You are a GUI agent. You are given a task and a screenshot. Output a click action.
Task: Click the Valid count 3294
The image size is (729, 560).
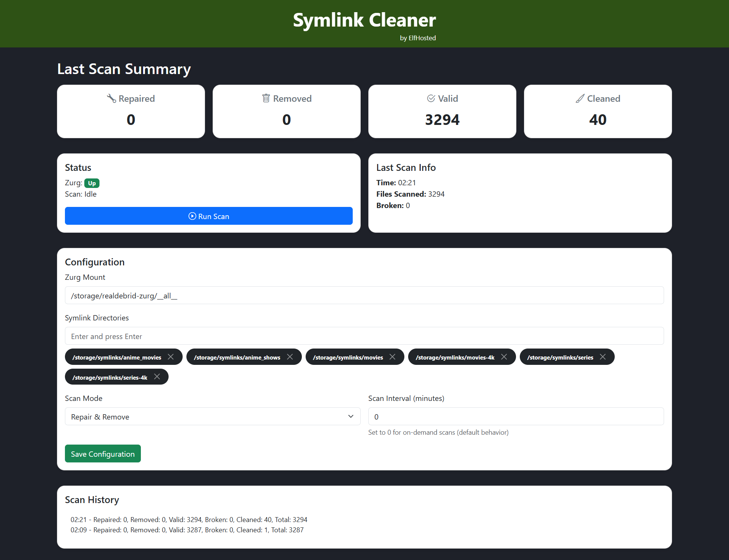[x=442, y=120]
